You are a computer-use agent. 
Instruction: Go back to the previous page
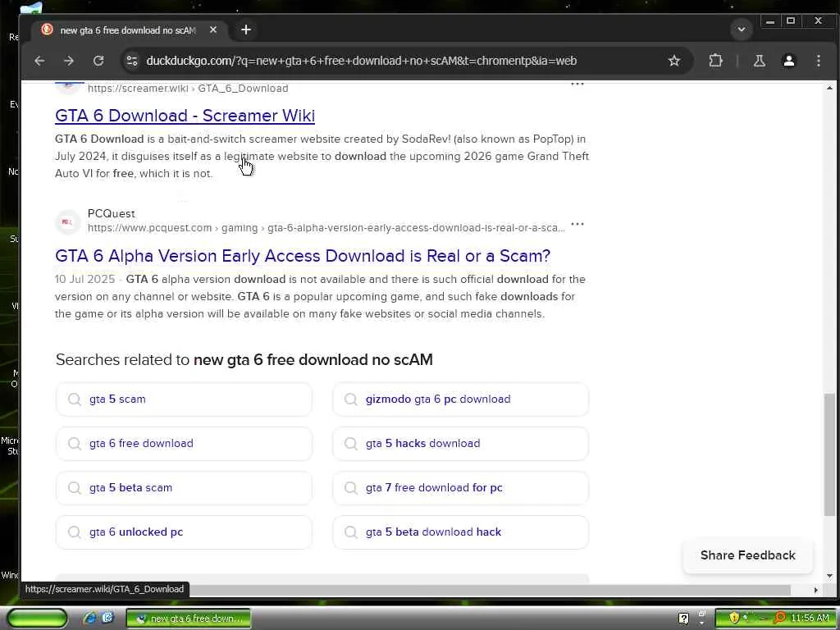[39, 61]
